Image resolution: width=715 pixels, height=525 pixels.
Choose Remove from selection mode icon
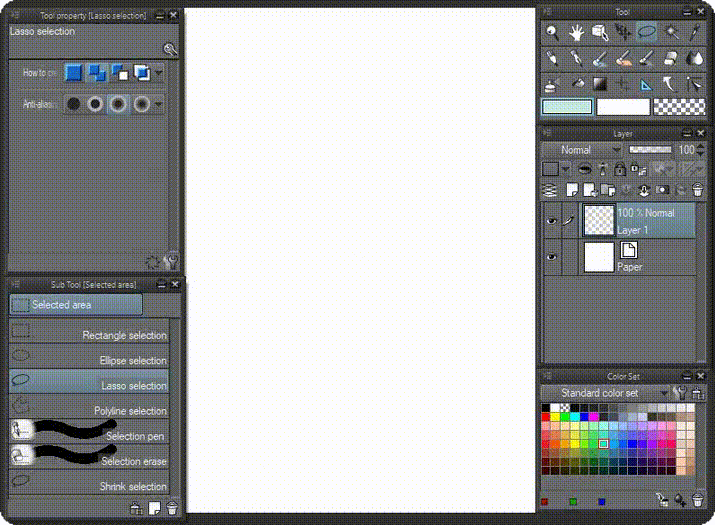119,73
